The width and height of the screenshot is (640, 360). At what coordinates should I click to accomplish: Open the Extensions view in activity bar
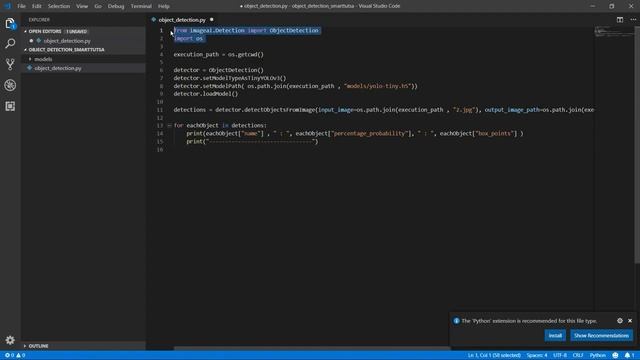tap(10, 106)
